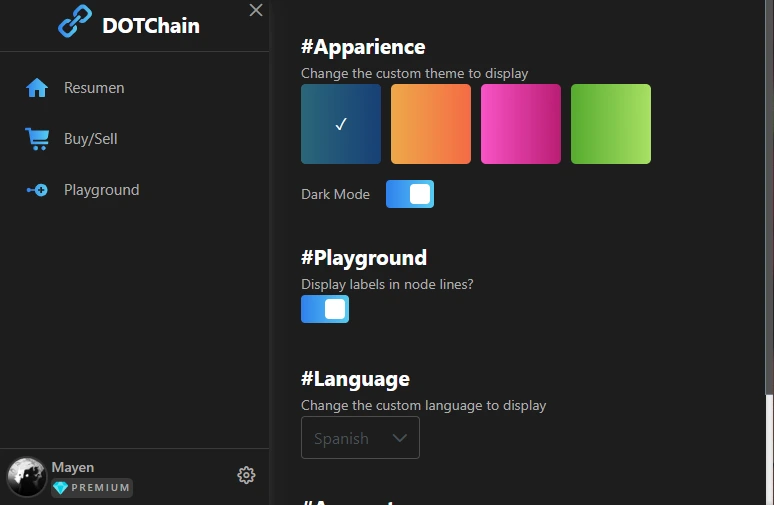Viewport: 774px width, 505px height.
Task: Pick the pink gradient theme swatch
Action: coord(521,124)
